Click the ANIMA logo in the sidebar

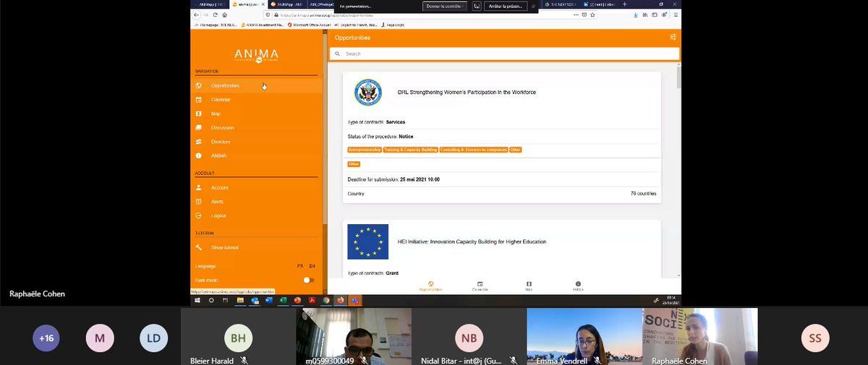click(x=256, y=54)
